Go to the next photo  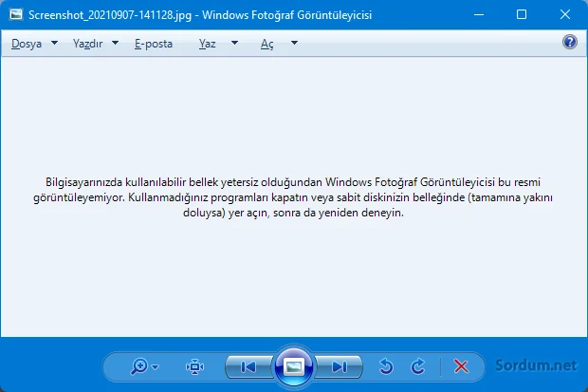coord(339,366)
